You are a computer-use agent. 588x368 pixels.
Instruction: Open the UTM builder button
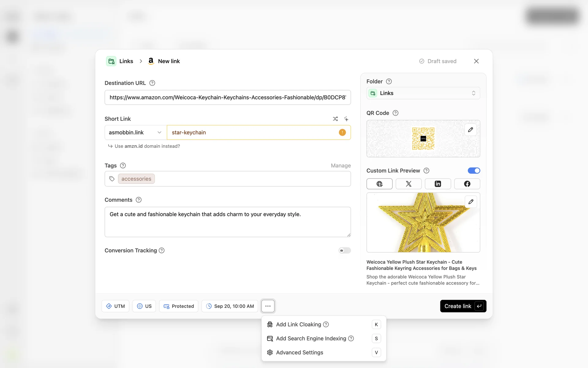115,306
